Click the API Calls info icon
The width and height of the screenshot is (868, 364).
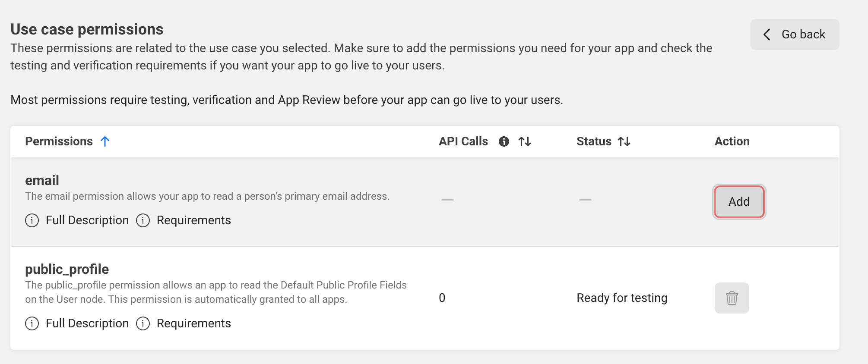coord(504,141)
